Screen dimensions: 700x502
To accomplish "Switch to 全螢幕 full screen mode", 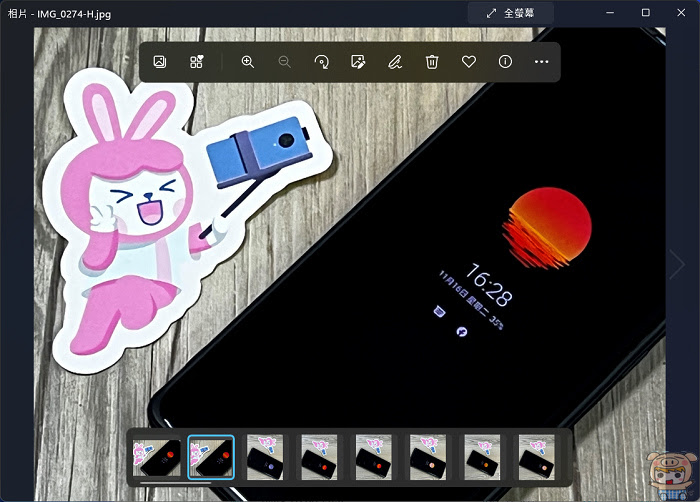I will click(511, 13).
